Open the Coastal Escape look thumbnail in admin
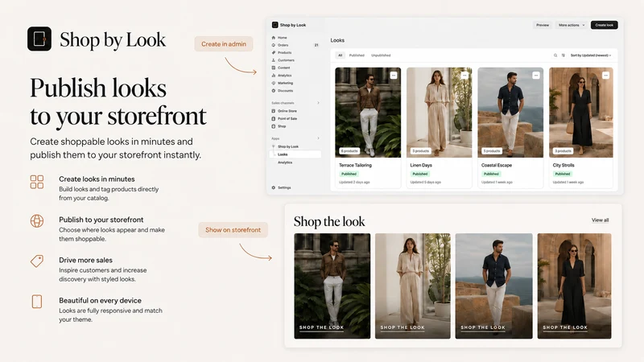The height and width of the screenshot is (362, 644). click(x=510, y=113)
